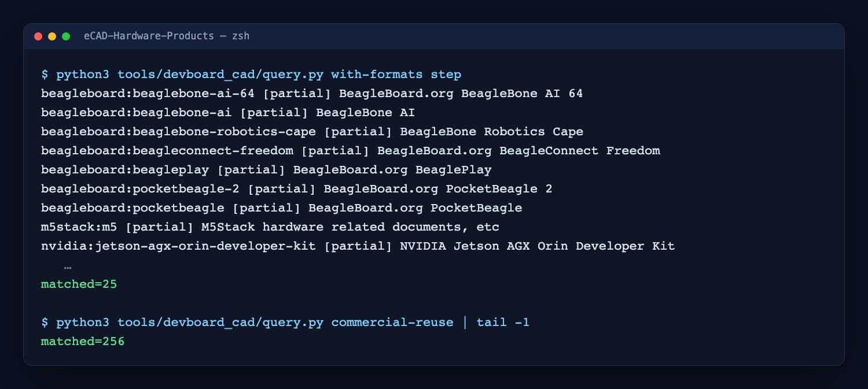Select the beagleconnect-freedom output line
868x389 pixels.
[351, 151]
